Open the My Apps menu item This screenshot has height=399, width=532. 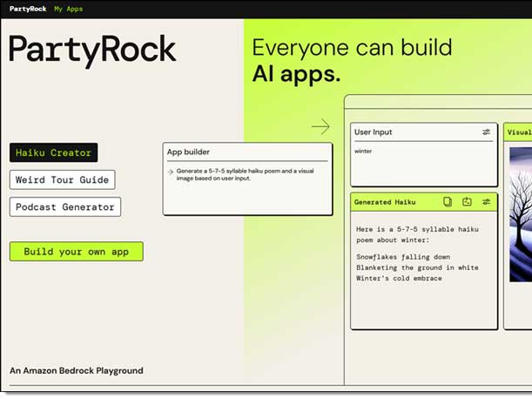69,9
